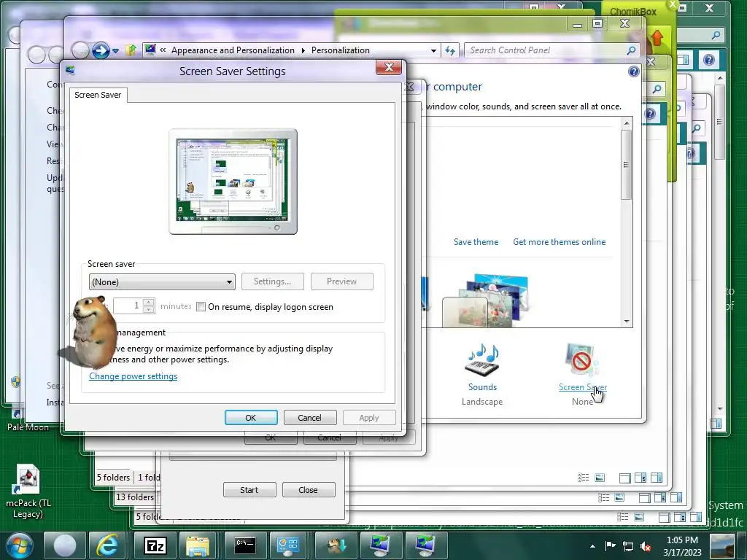Click the monitor preview thumbnail
Screen dimensions: 747x560
[233, 182]
